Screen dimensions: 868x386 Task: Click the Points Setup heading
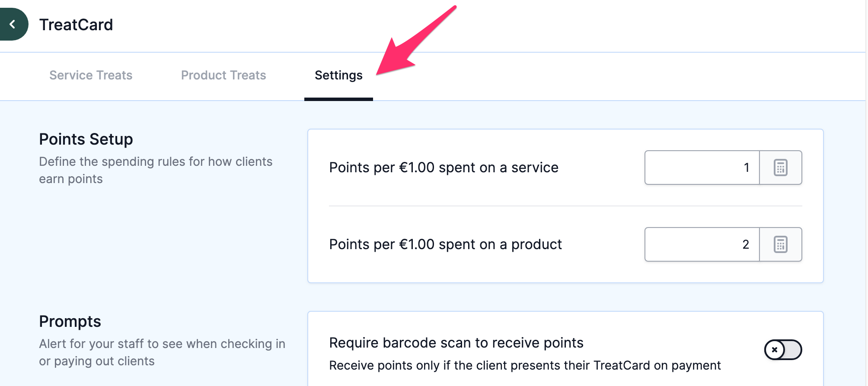pyautogui.click(x=86, y=139)
